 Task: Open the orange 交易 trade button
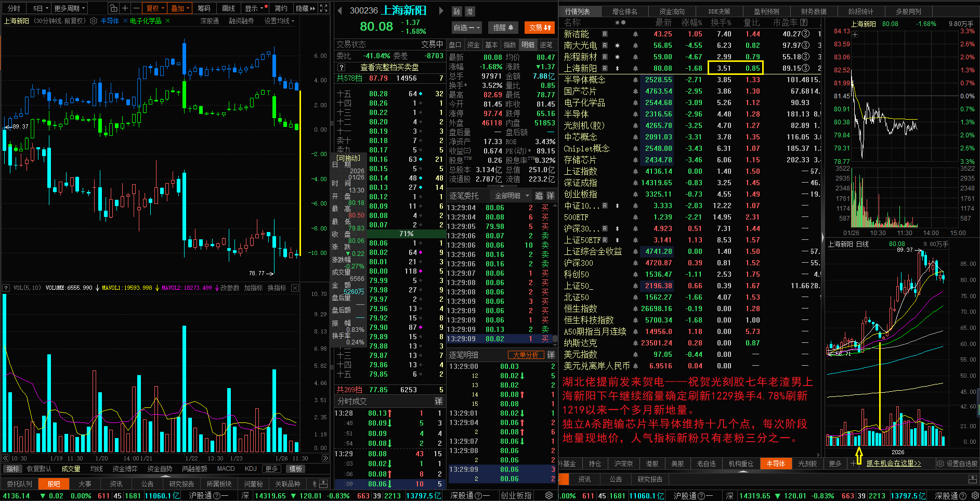click(540, 28)
